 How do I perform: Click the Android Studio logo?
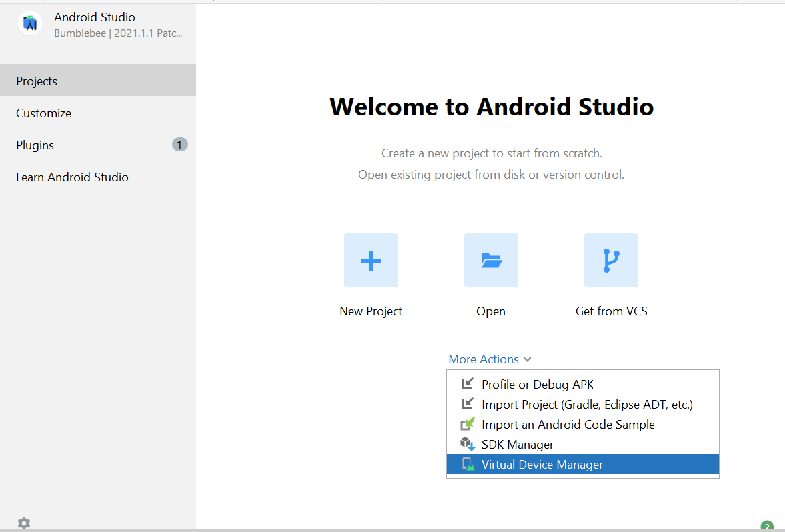tap(29, 24)
